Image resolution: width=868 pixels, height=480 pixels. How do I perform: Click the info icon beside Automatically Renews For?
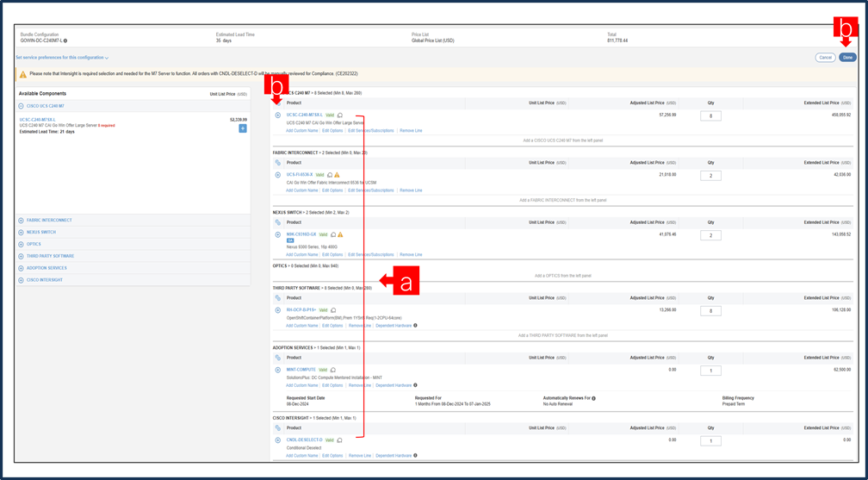coord(593,398)
